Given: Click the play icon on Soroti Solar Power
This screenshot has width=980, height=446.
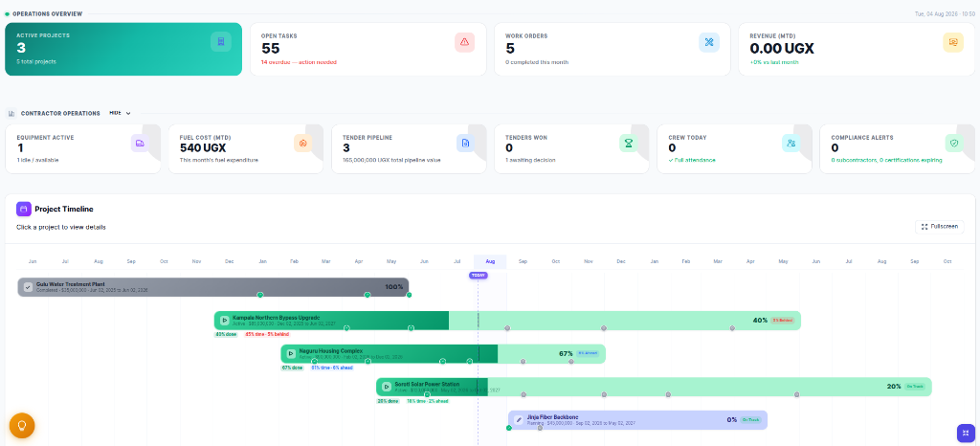Looking at the screenshot, I should tap(387, 387).
